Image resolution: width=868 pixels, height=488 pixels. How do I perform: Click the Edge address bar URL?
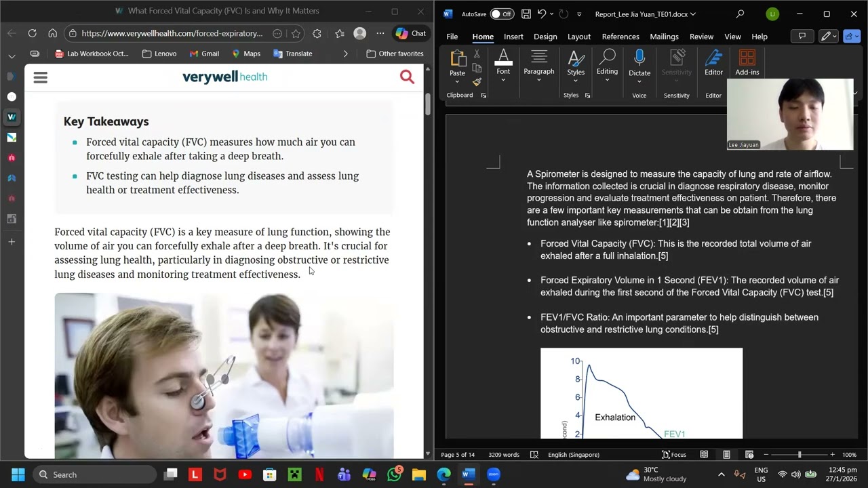click(x=172, y=33)
